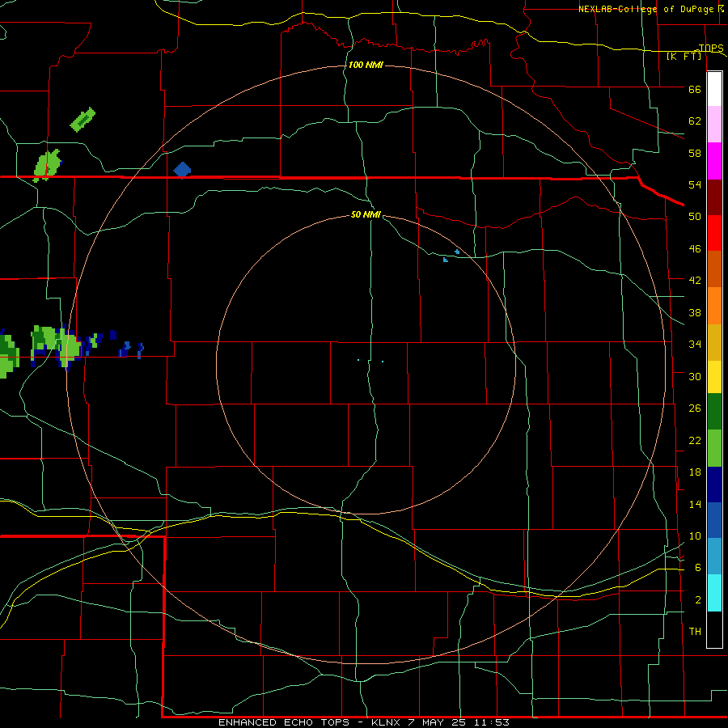This screenshot has width=728, height=728.
Task: Select the dark red legend swatch near 54
Action: coord(714,197)
